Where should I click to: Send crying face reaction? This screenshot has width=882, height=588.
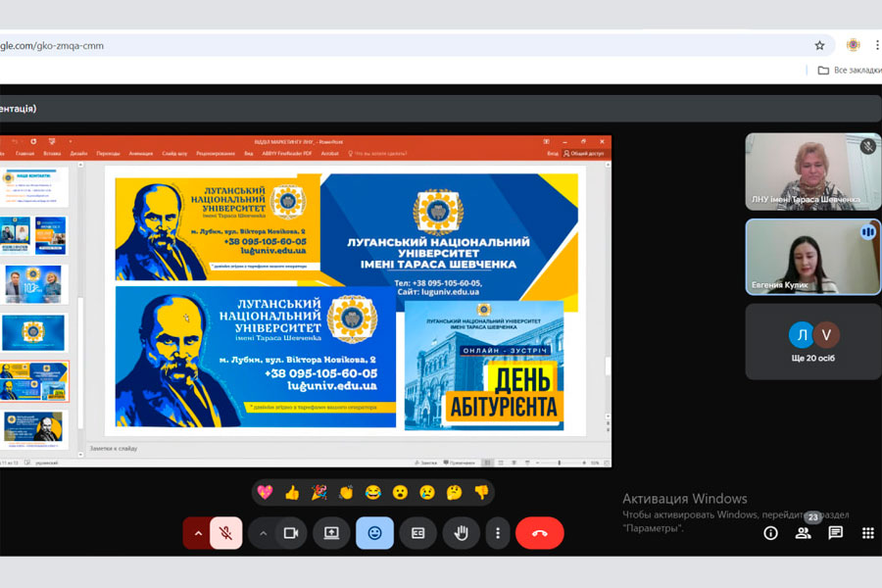(x=427, y=492)
